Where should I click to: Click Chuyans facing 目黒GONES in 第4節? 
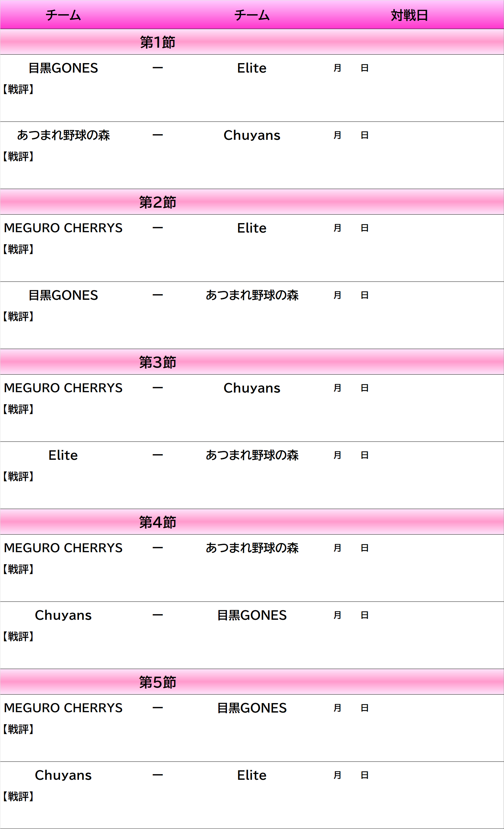(x=63, y=615)
